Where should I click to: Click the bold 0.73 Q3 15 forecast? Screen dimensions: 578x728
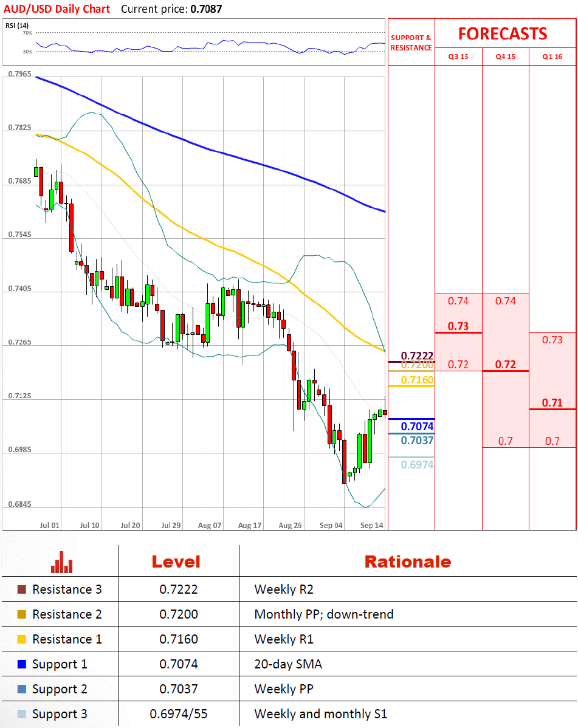[458, 326]
